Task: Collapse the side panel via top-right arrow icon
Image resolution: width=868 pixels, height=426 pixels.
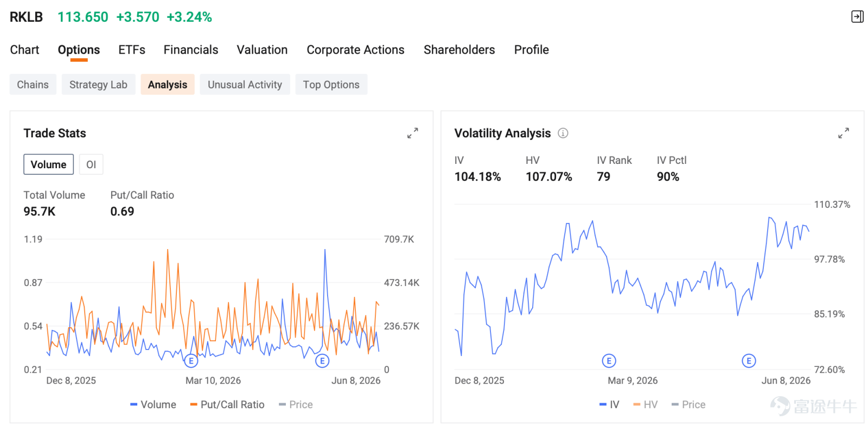Action: coord(857,17)
